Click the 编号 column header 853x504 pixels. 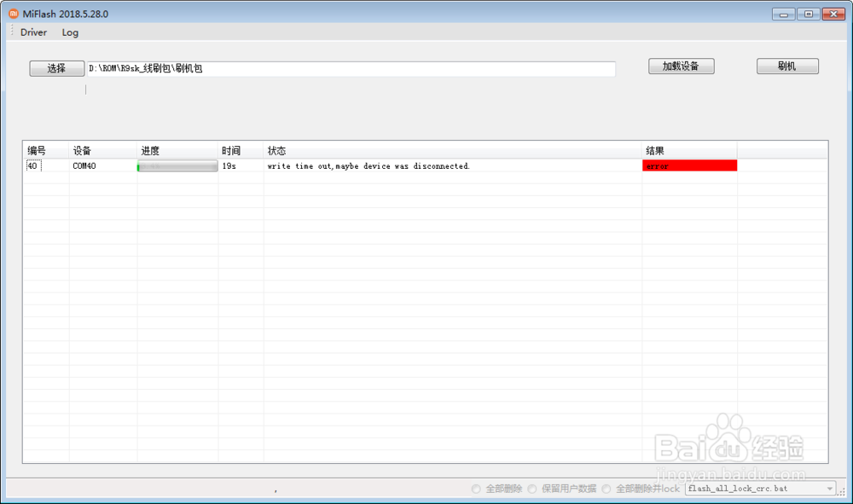[x=46, y=151]
